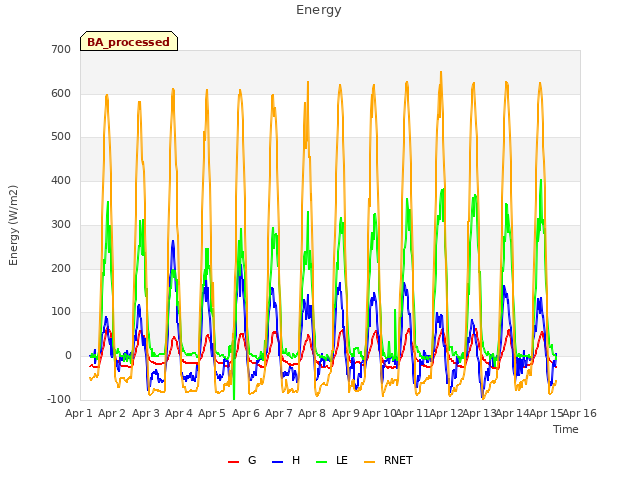The image size is (640, 480).
Task: Click the Apr 1 tick label
Action: (x=79, y=413)
